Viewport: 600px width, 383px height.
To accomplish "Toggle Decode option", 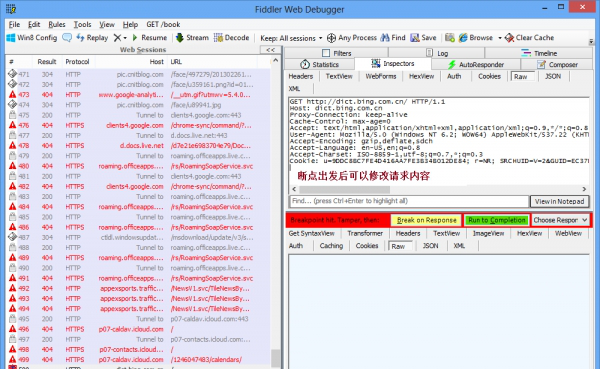I will tap(232, 38).
